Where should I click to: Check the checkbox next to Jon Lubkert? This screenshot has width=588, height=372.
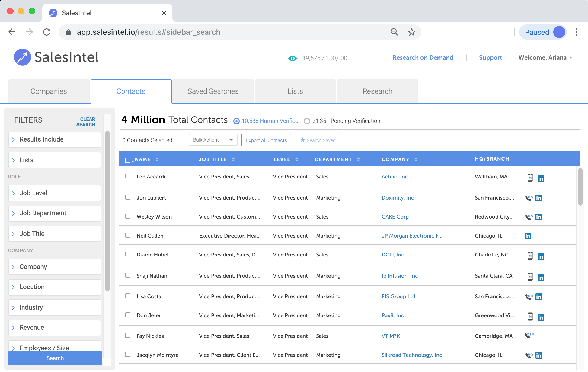coord(128,197)
